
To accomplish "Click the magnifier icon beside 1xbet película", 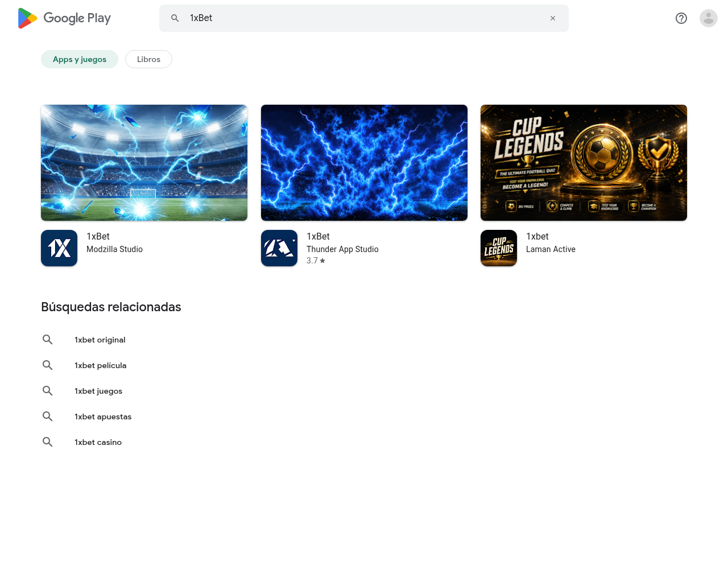I will (48, 365).
